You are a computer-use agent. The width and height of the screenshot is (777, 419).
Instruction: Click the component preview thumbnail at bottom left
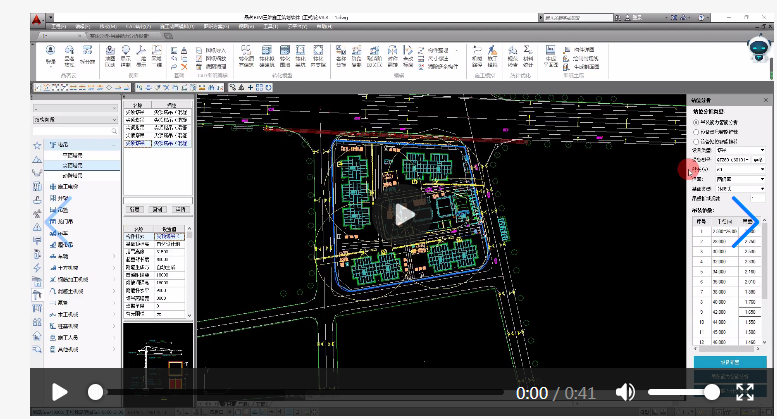pos(158,367)
